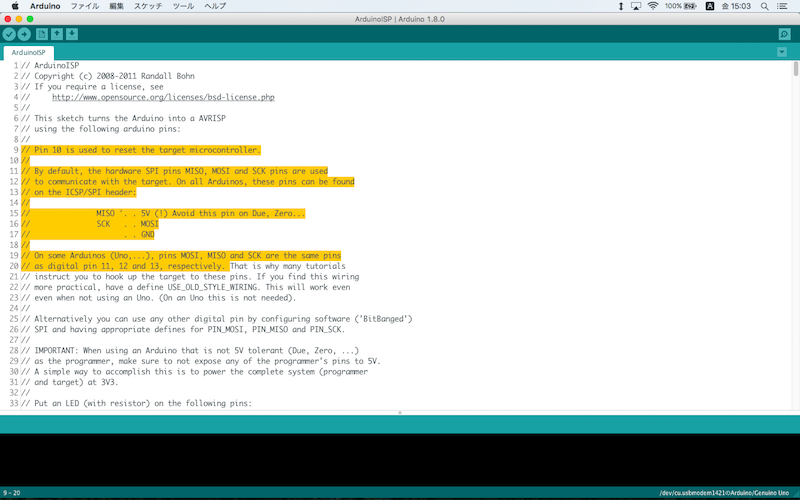Click the line mentioning USE_OLD_STYLE_WIRING

click(186, 287)
